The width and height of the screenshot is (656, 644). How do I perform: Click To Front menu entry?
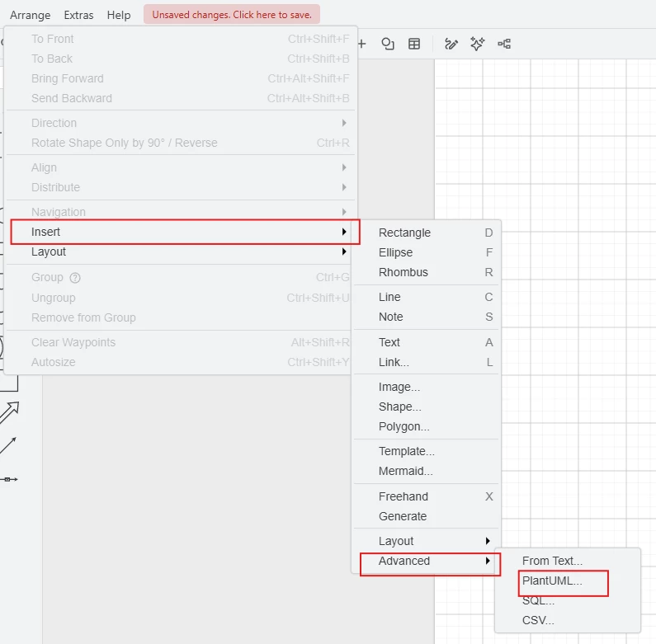181,39
